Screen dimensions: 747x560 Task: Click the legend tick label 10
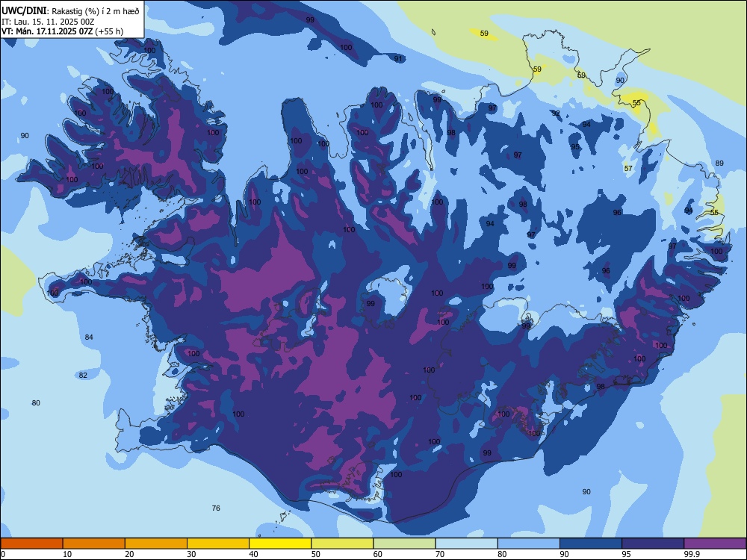tap(67, 554)
